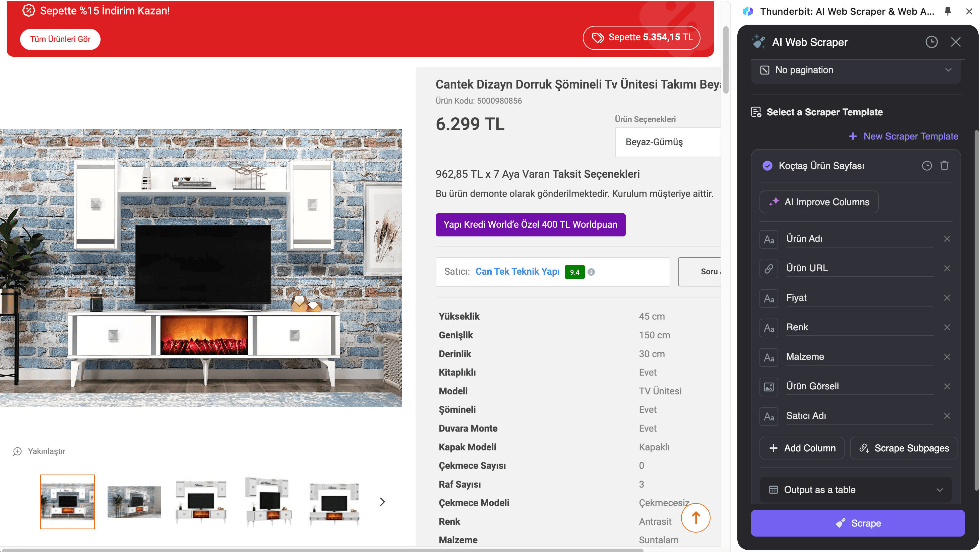Click the scroll-to-top arrow button

tap(695, 518)
